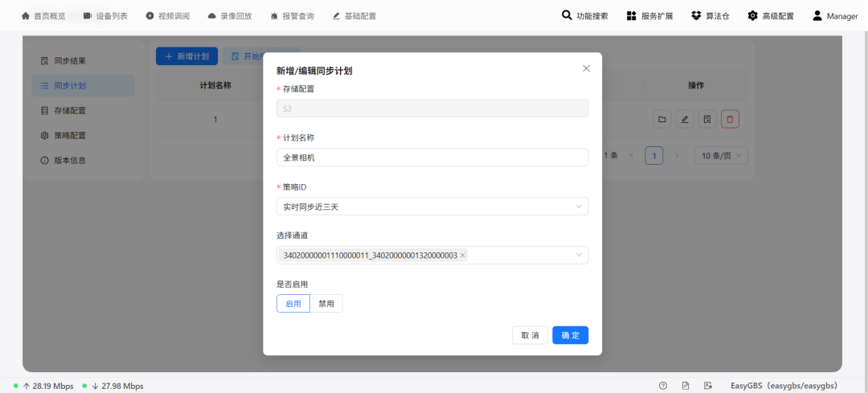Click the 计划名称 column header
The width and height of the screenshot is (868, 393).
pos(215,86)
